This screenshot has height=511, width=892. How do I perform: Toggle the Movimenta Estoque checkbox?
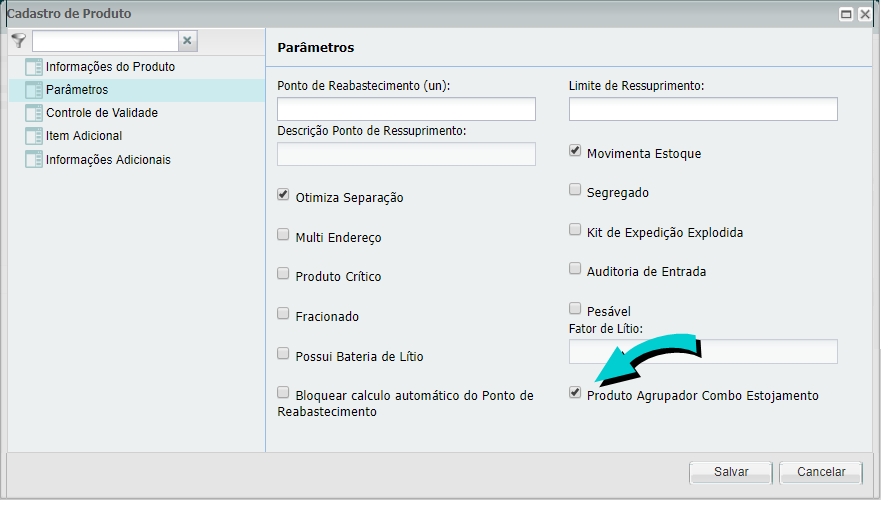[575, 151]
